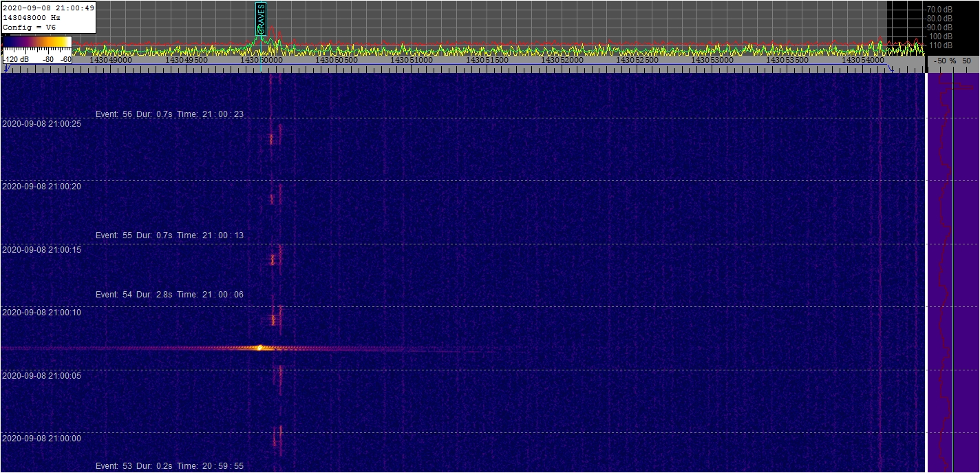
Task: Click the 143053500 frequency axis label
Action: click(x=788, y=61)
